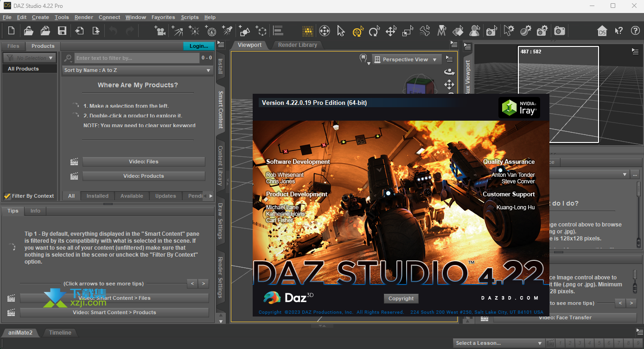Show next tip in Tips pane
Image resolution: width=644 pixels, height=349 pixels.
coord(204,283)
